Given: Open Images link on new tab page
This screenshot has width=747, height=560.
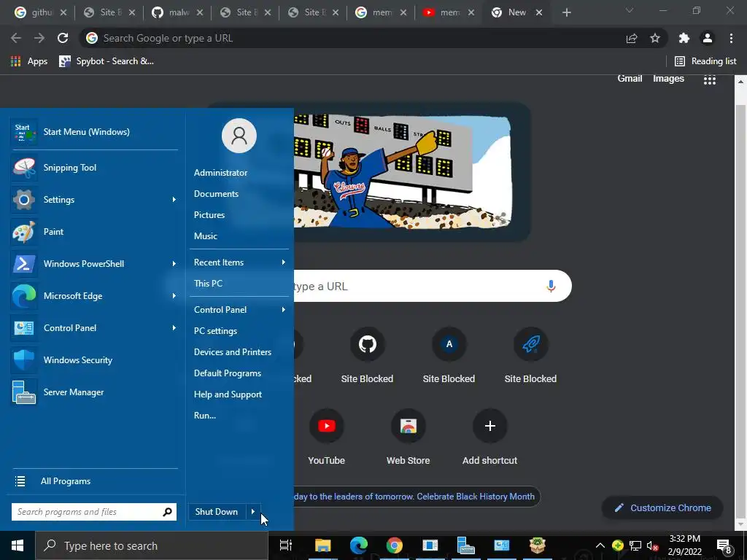Looking at the screenshot, I should 668,79.
